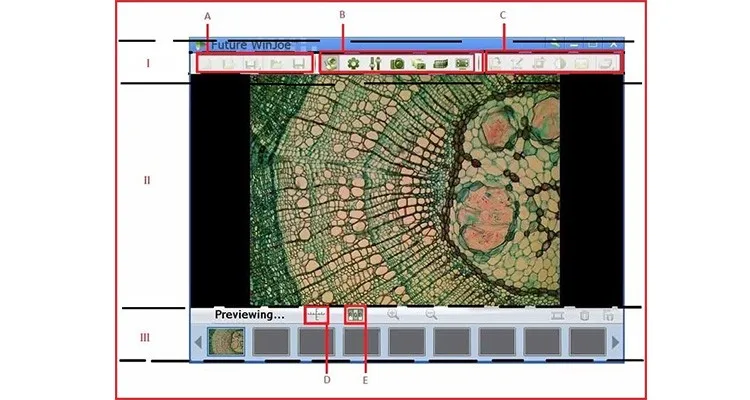The width and height of the screenshot is (750, 400).
Task: Click the image compare icon in preview bar
Action: pos(354,314)
